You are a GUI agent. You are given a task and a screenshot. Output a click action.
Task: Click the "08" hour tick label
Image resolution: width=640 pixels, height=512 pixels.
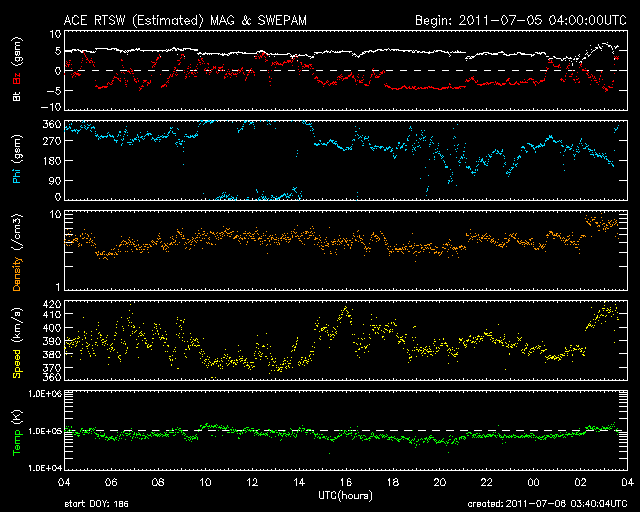point(158,483)
